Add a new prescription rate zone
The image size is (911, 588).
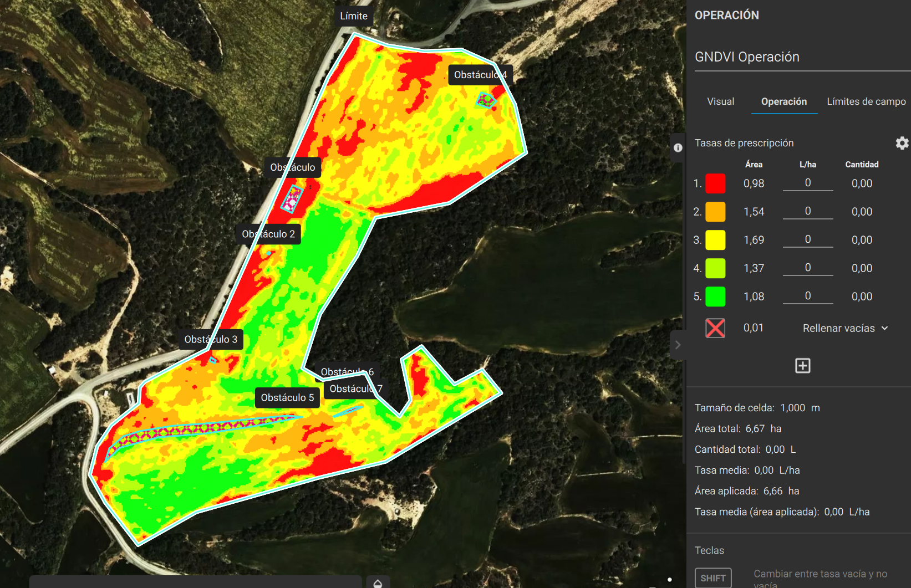point(802,366)
